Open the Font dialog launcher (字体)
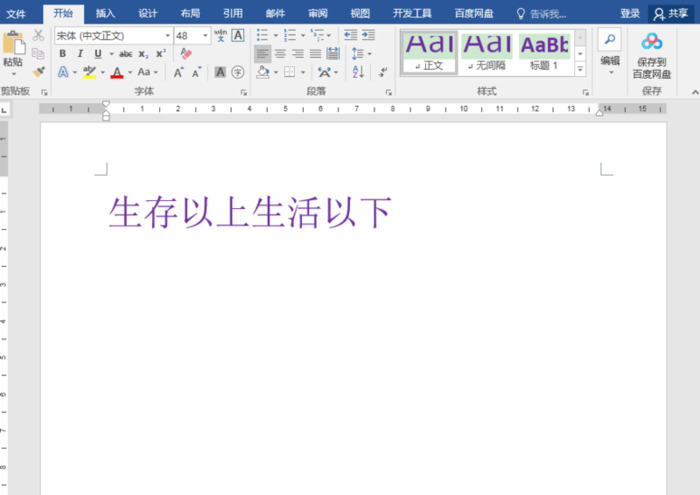 click(244, 92)
